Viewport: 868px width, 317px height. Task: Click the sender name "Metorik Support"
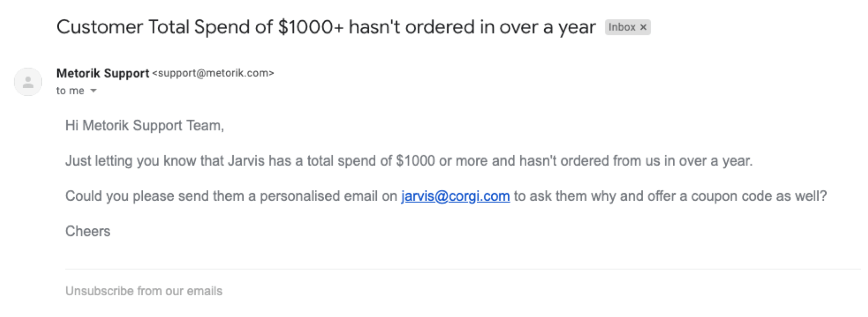pos(102,73)
